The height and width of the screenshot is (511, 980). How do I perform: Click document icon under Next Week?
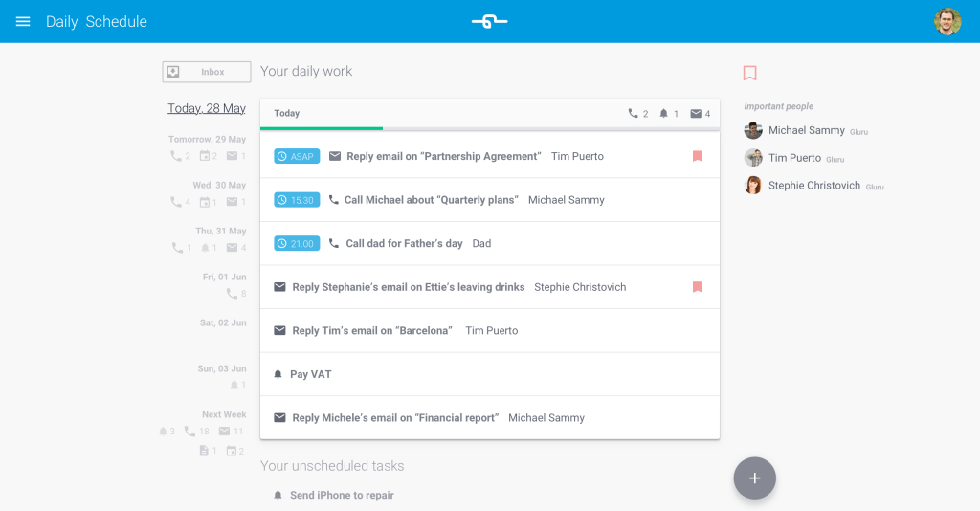(204, 451)
